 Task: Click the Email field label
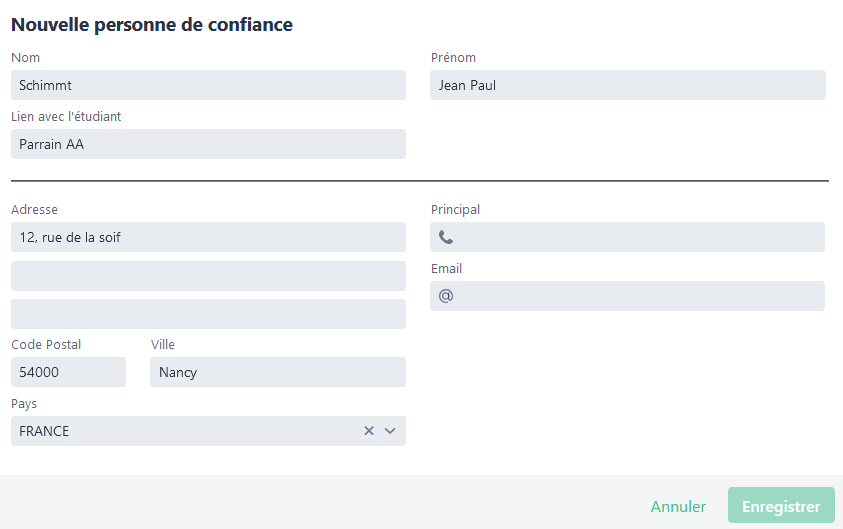pos(446,269)
